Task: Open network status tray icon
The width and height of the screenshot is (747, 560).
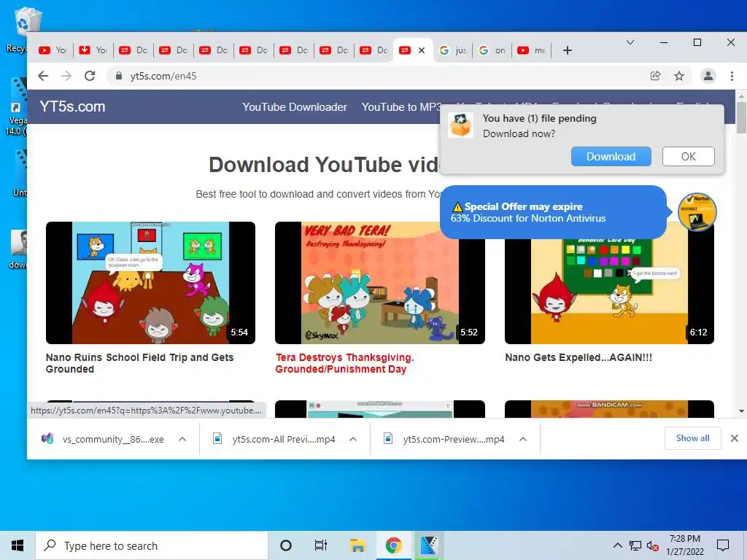Action: pos(635,545)
